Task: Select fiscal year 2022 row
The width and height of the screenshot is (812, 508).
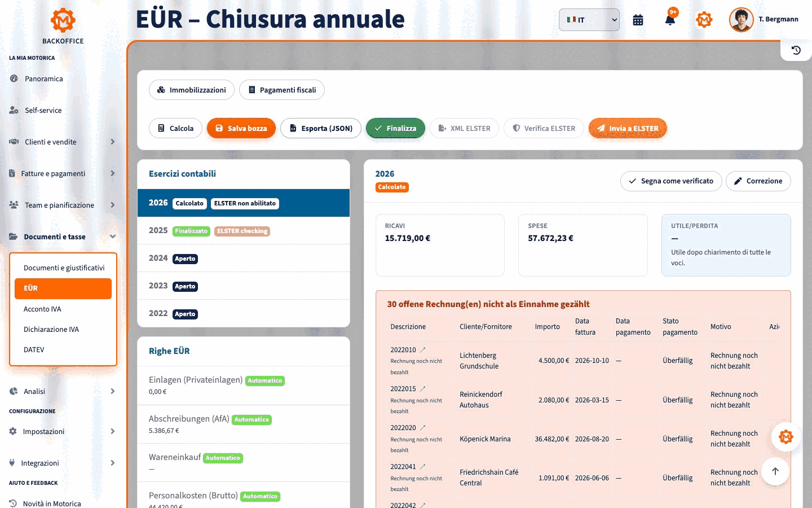Action: click(244, 313)
